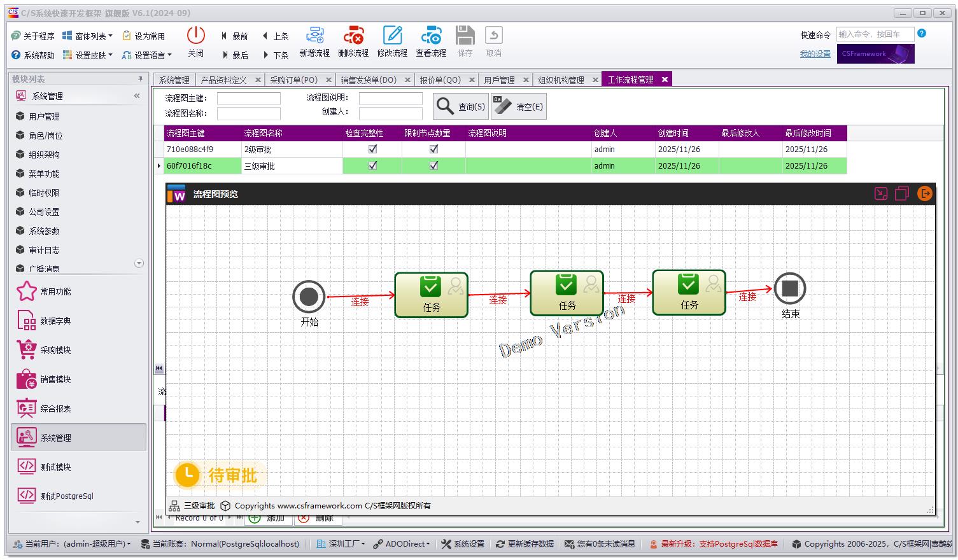
Task: Type in the 流程图名称 input field
Action: 248,113
